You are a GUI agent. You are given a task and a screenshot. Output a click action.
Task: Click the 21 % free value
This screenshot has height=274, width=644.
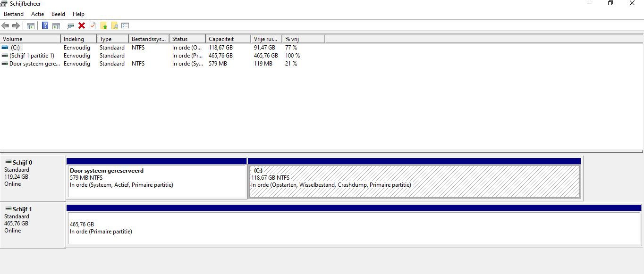tap(291, 64)
